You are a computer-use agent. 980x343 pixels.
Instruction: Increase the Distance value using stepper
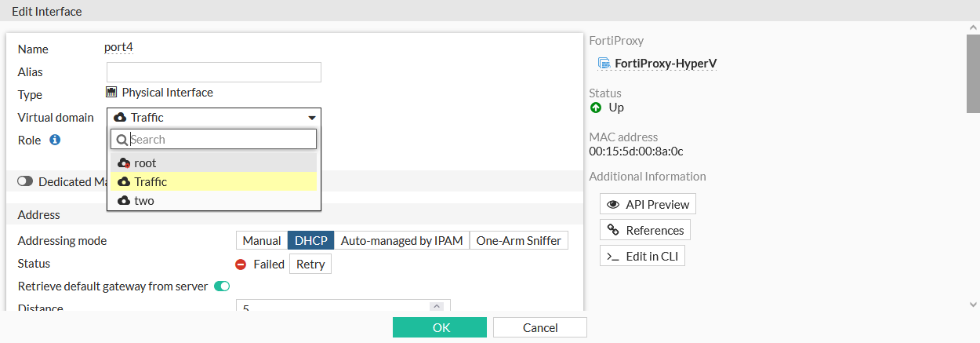(x=437, y=305)
